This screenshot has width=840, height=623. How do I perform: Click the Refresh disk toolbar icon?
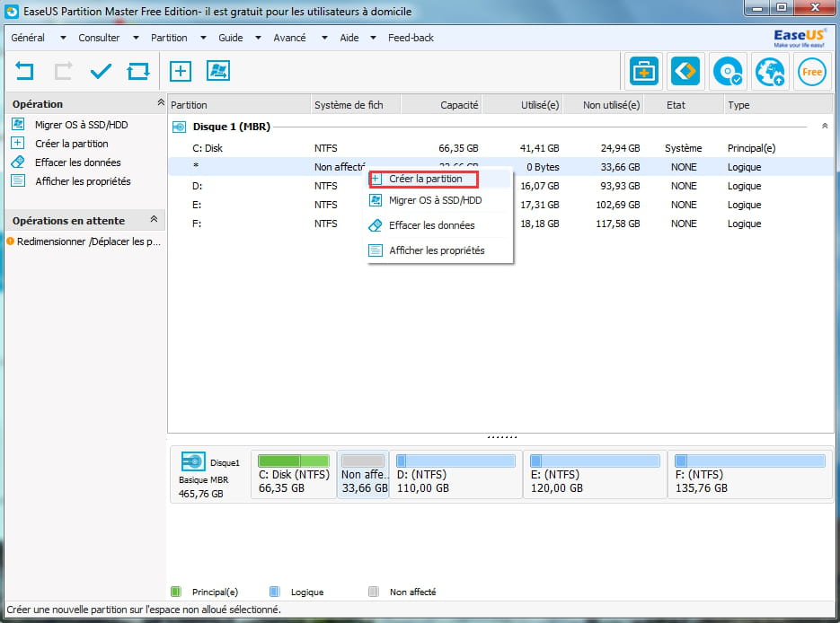pyautogui.click(x=138, y=71)
